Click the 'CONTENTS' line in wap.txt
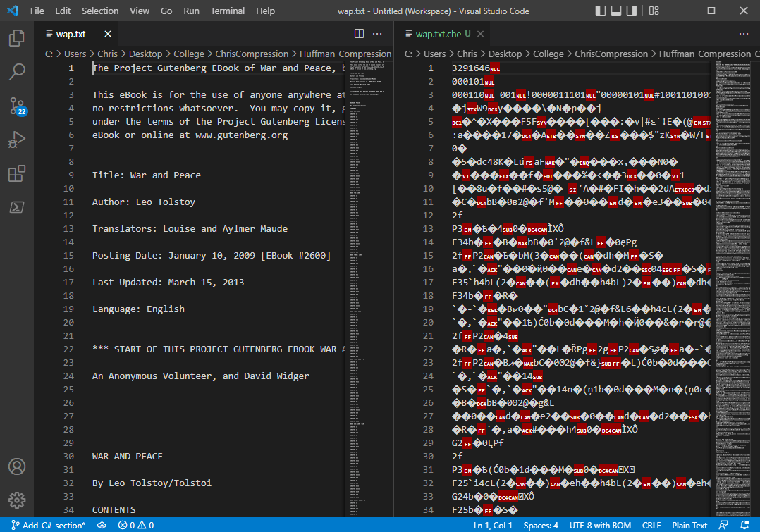This screenshot has height=532, width=760. coord(114,509)
